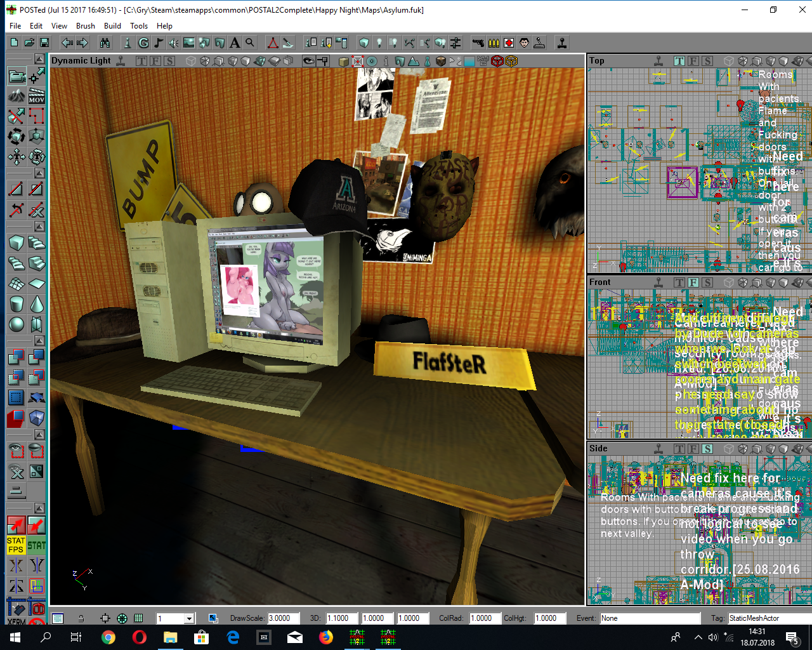
Task: Open the Build menu
Action: click(x=112, y=26)
